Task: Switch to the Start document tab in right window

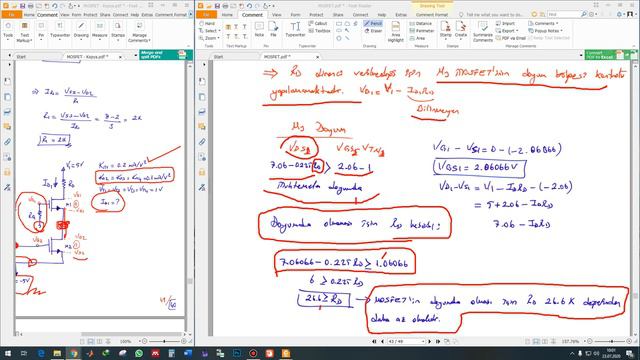Action: (218, 57)
